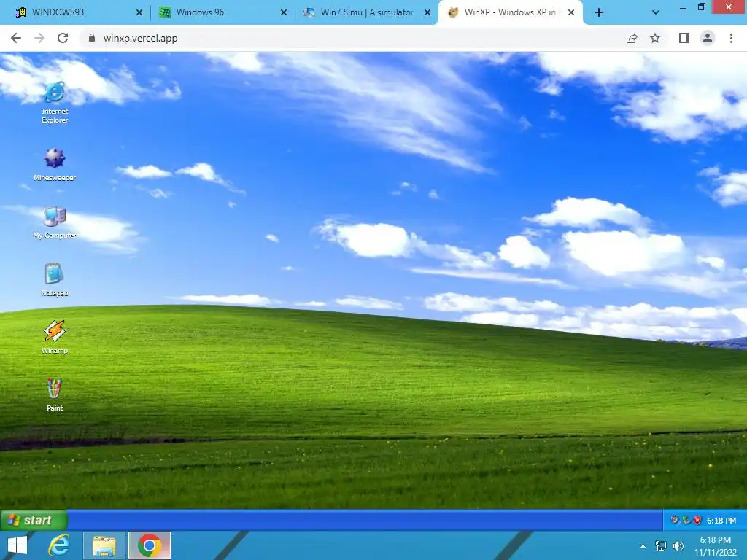
Task: Open File Explorer from taskbar
Action: point(104,545)
